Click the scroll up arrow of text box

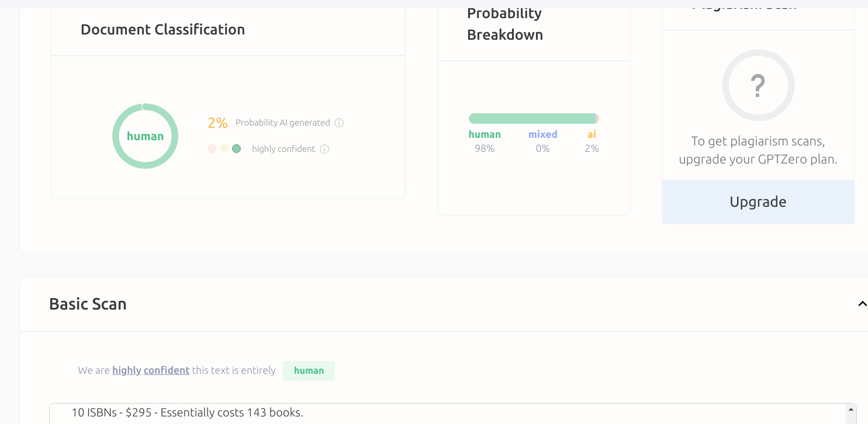point(850,408)
